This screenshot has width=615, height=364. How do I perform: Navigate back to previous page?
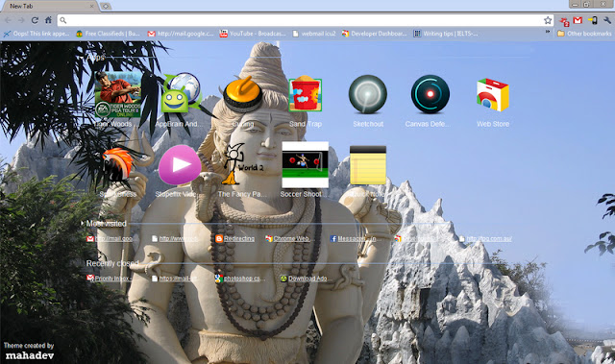click(8, 20)
